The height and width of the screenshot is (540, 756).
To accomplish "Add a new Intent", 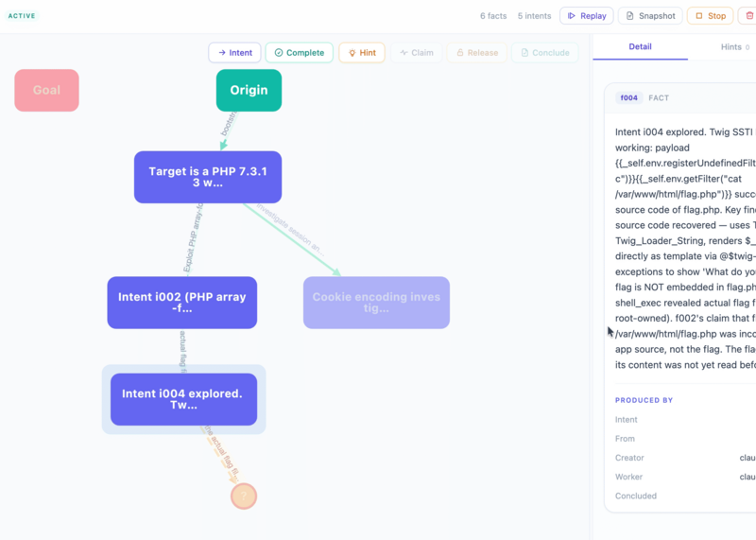I will [234, 53].
